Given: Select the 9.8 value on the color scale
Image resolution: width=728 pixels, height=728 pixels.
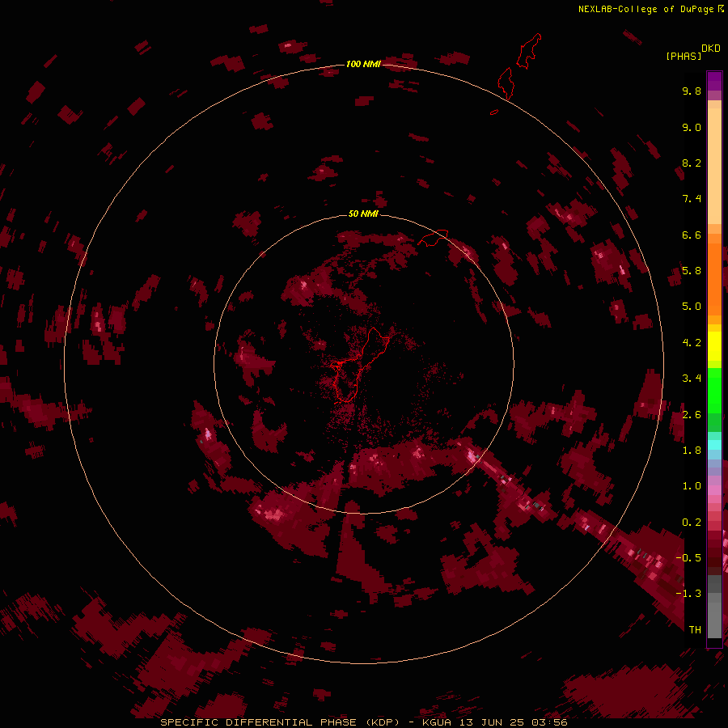Looking at the screenshot, I should [692, 91].
